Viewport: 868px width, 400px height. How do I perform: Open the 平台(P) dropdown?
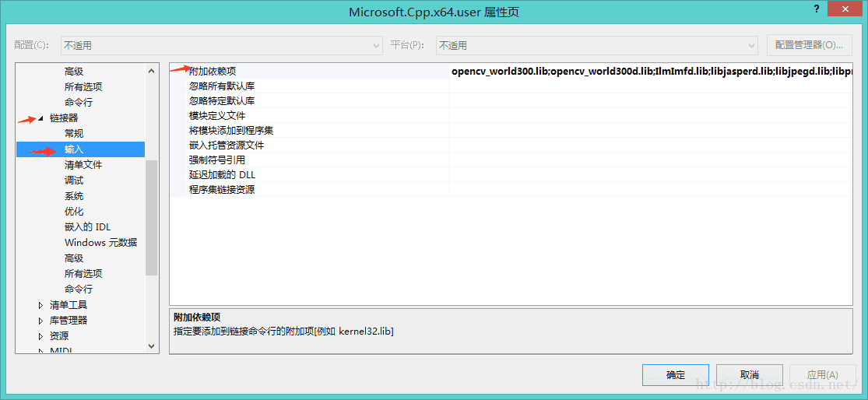(x=597, y=45)
